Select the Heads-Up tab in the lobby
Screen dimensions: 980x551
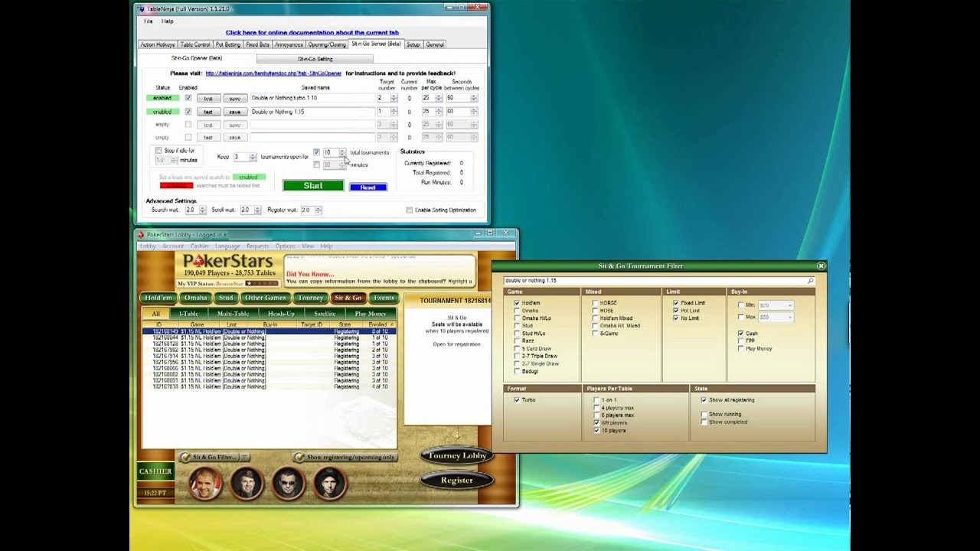tap(281, 314)
